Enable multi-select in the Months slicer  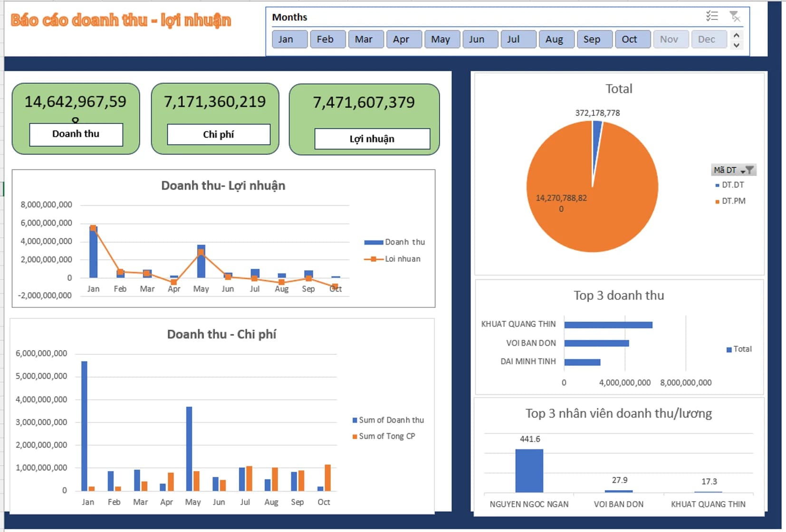[x=711, y=16]
